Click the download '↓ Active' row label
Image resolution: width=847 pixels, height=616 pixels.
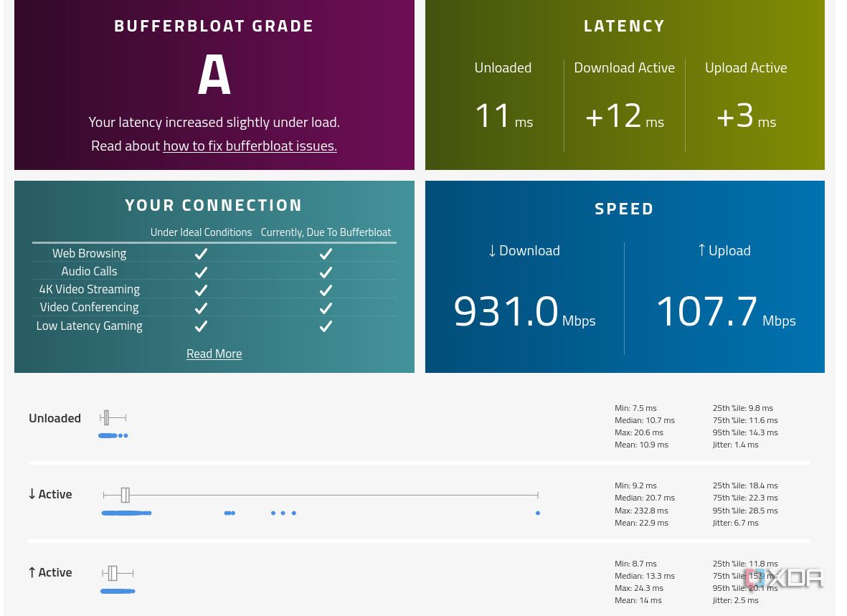pyautogui.click(x=50, y=494)
